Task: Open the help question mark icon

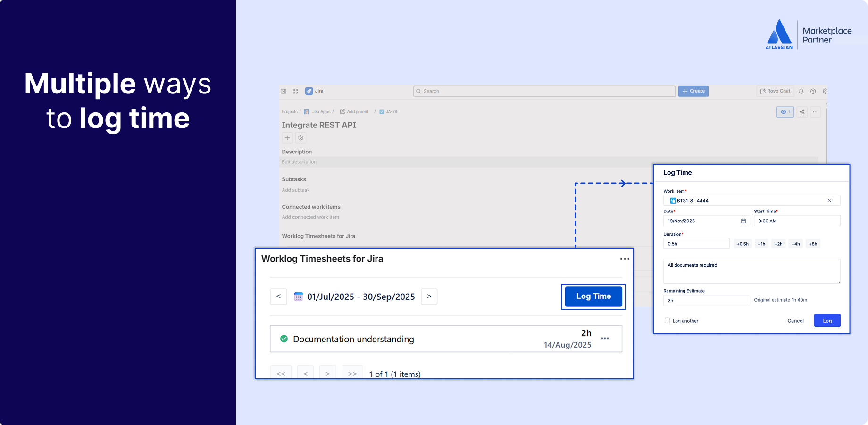Action: pyautogui.click(x=813, y=91)
